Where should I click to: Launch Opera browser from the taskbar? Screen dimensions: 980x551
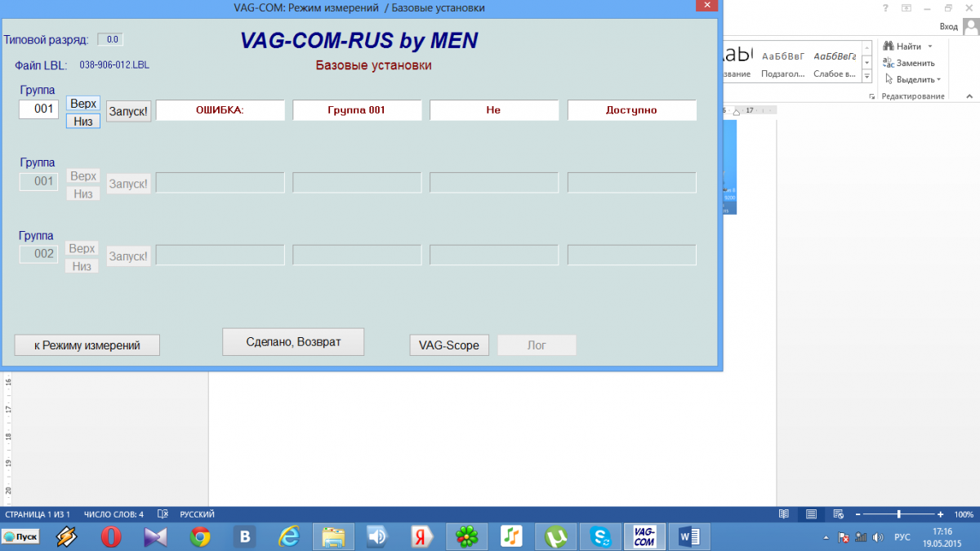click(x=111, y=536)
